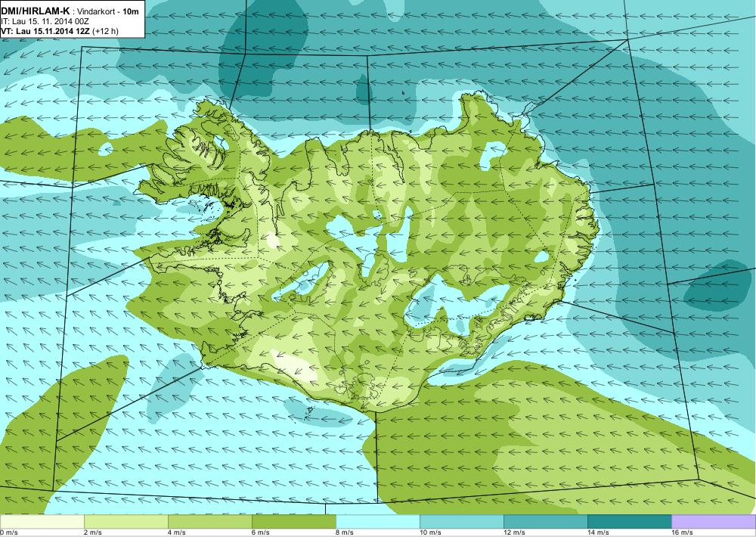Image resolution: width=756 pixels, height=537 pixels.
Task: Click the "2 m/s" legend label
Action: 93,532
